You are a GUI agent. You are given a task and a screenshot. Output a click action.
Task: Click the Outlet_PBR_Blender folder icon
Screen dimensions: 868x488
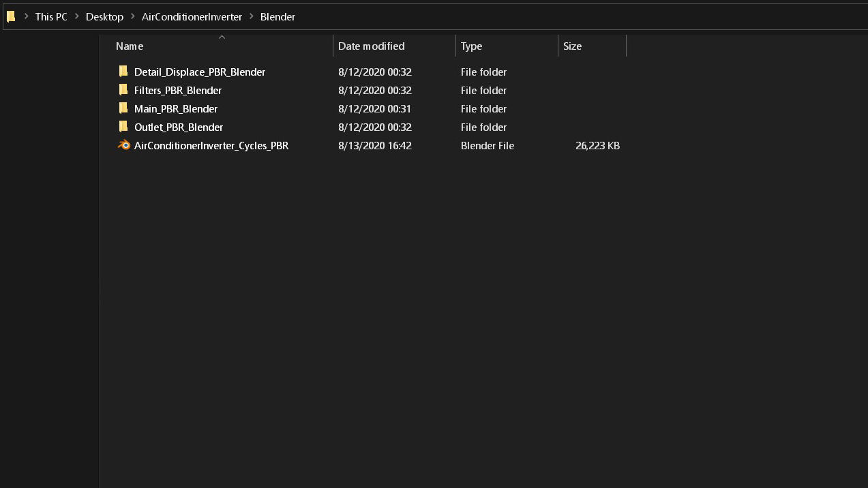pyautogui.click(x=123, y=127)
